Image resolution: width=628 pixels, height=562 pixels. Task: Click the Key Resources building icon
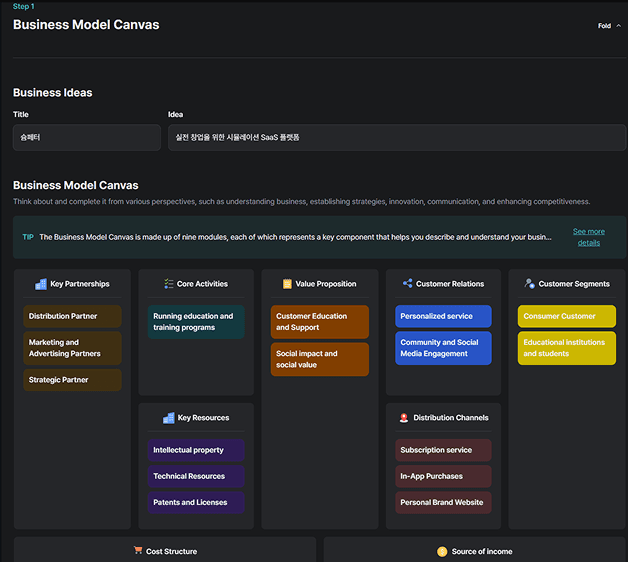[169, 418]
